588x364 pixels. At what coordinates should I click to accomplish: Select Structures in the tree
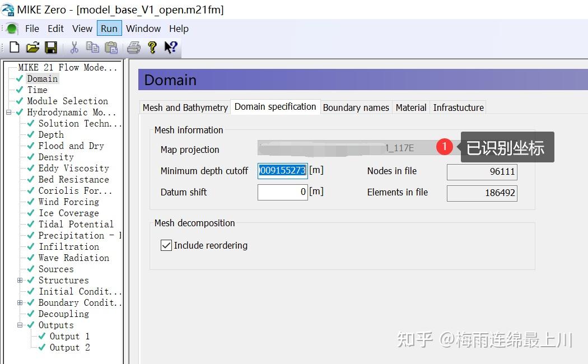[x=63, y=281]
